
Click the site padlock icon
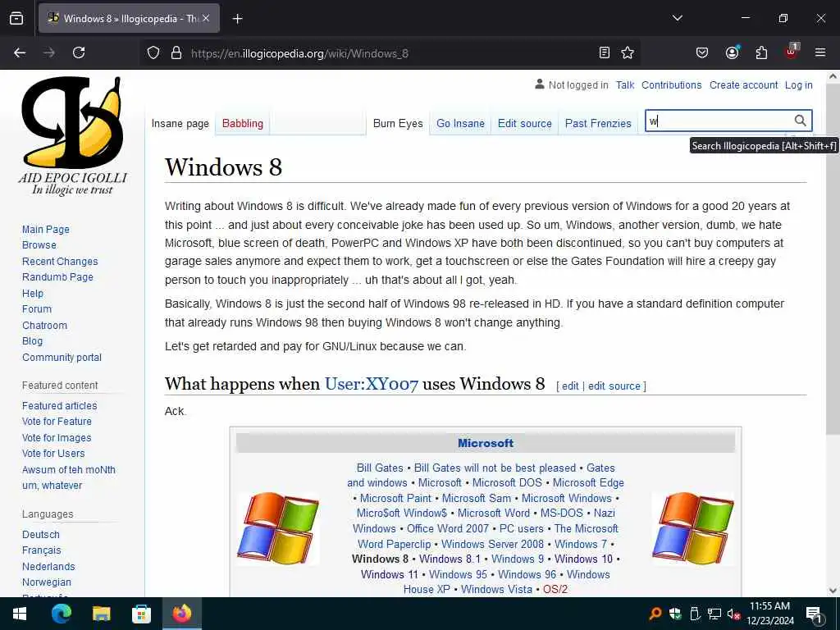pos(176,53)
